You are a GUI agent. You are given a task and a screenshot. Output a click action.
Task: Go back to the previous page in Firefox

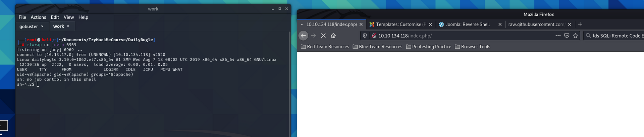(303, 36)
